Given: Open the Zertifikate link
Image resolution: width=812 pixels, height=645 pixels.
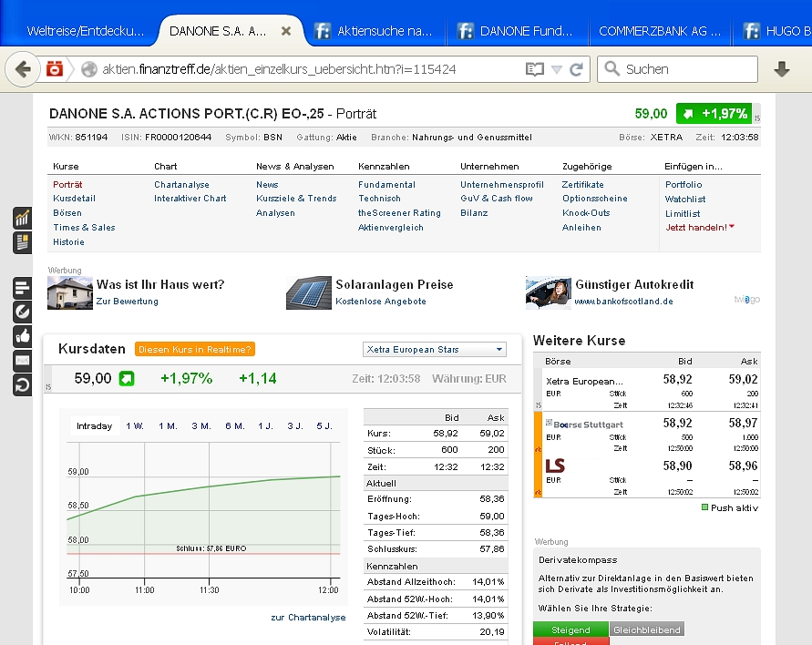Looking at the screenshot, I should pyautogui.click(x=582, y=185).
